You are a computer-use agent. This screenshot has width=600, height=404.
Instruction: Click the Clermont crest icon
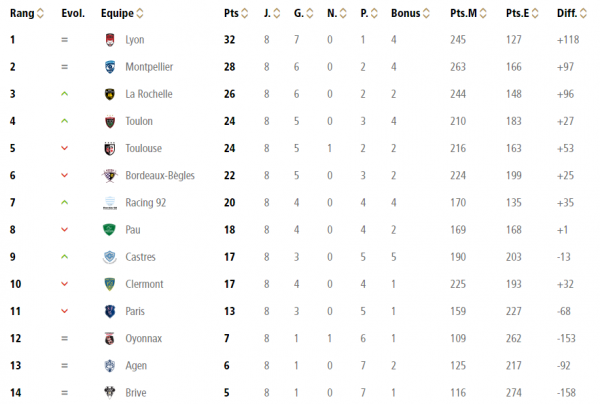(x=110, y=284)
